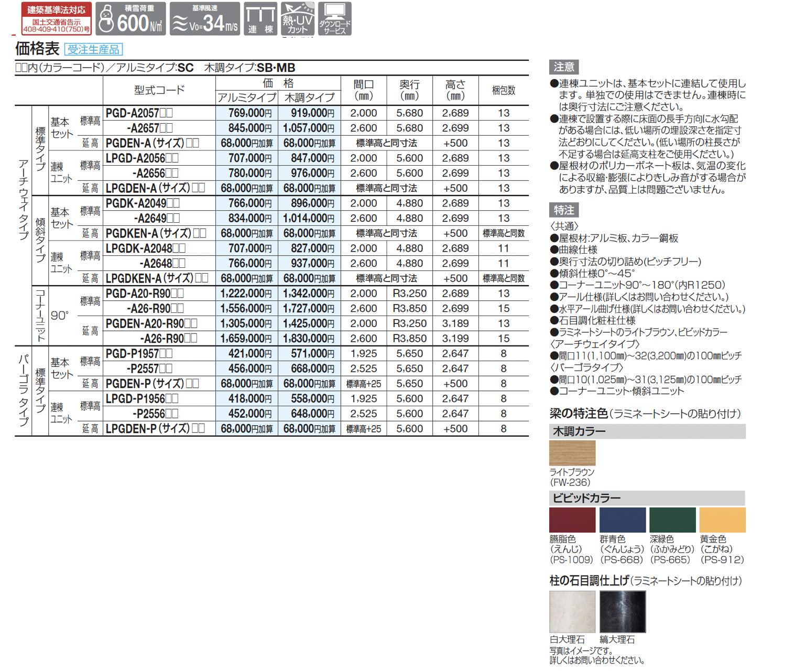Click the 縞大理石 stone finish thumbnail
806x672 pixels.
pyautogui.click(x=623, y=612)
